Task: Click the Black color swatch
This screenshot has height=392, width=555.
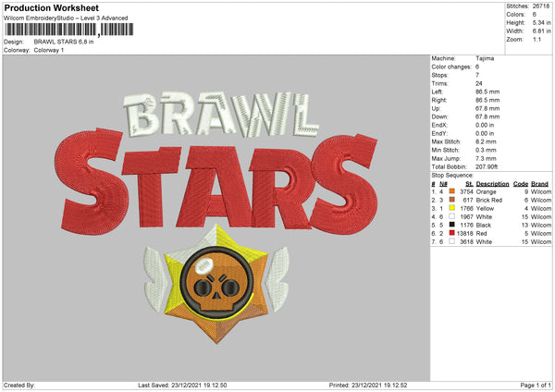Action: [451, 225]
